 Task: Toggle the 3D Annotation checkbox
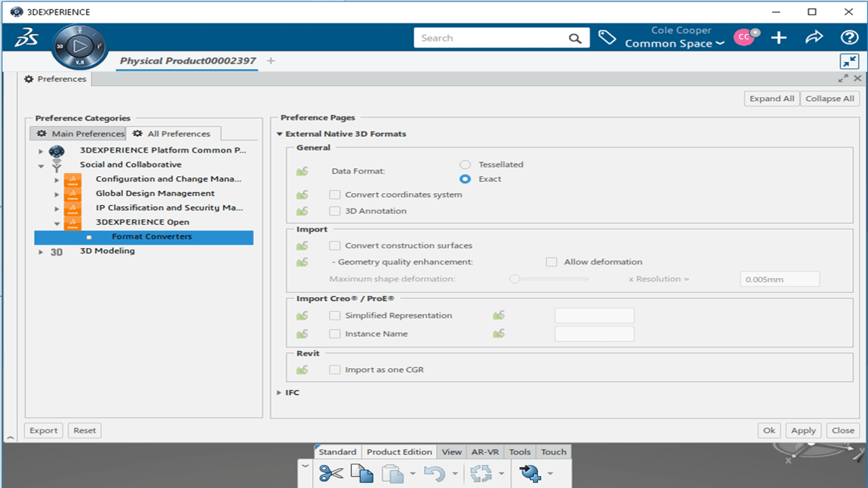click(335, 211)
